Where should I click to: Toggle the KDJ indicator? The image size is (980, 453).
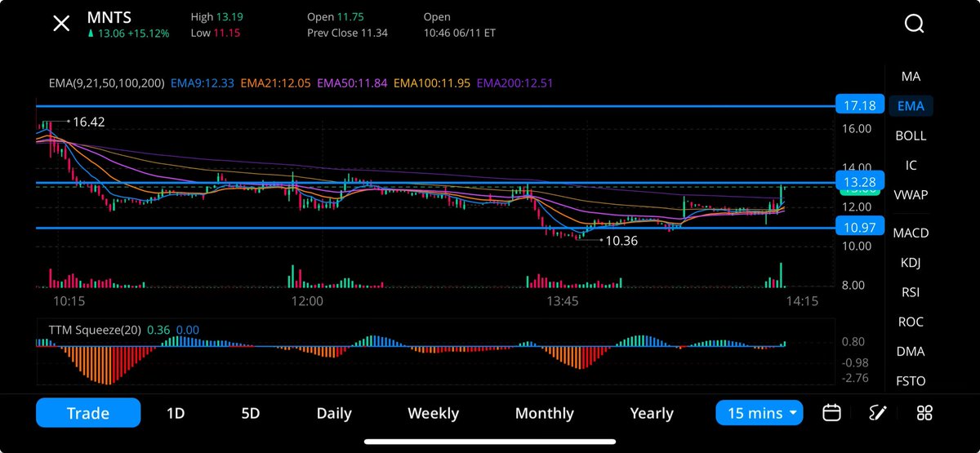pos(911,262)
